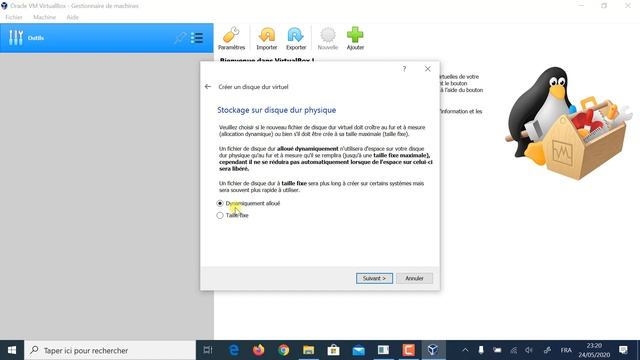Launch Firefox from the taskbar
Screen dimensions: 640x360
(x=259, y=350)
